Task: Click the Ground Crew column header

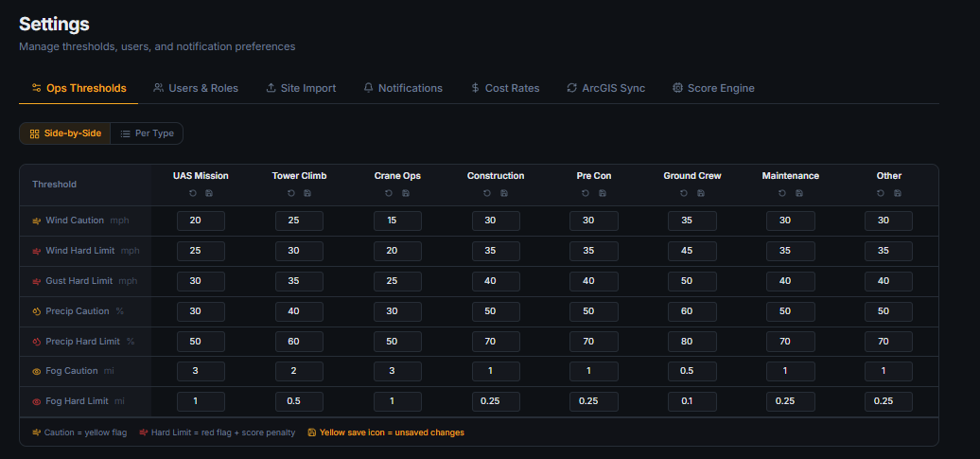Action: (x=692, y=176)
